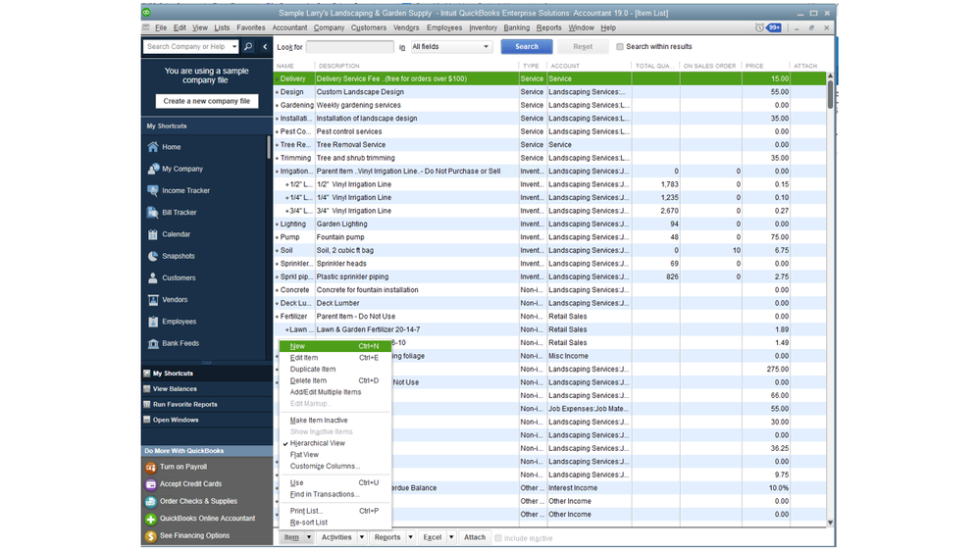Click the QuickBooks logo in title bar
The width and height of the screenshot is (980, 551).
[x=146, y=13]
